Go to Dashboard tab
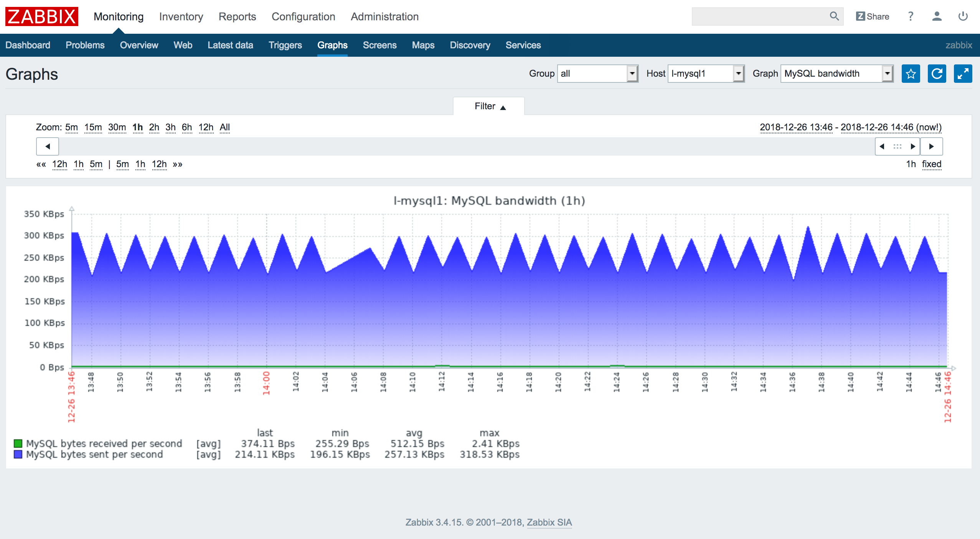Screen dimensions: 980x539 click(28, 45)
